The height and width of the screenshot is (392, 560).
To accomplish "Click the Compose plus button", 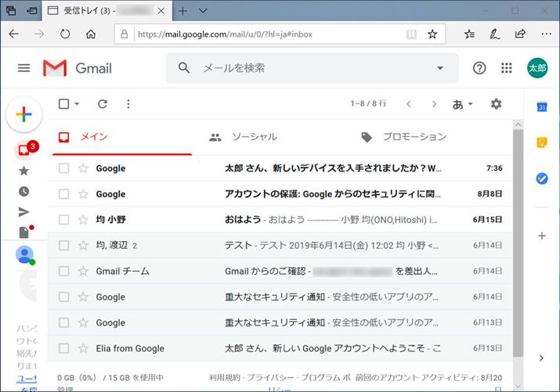I will point(24,115).
